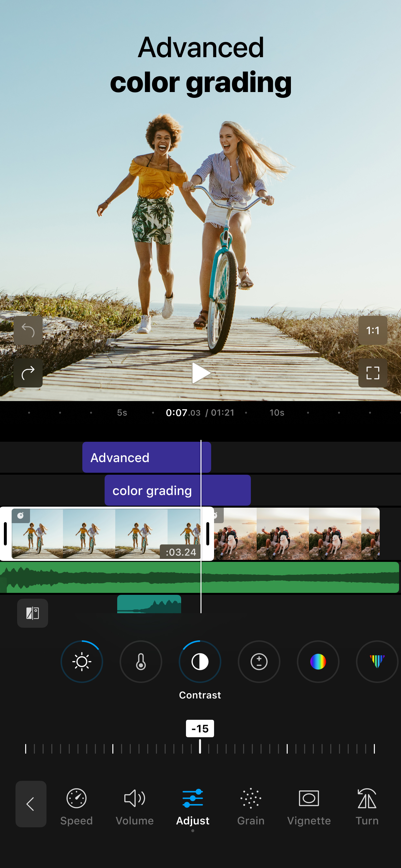Screen dimensions: 401x868
Task: Select the Contrast adjustment icon
Action: click(200, 661)
